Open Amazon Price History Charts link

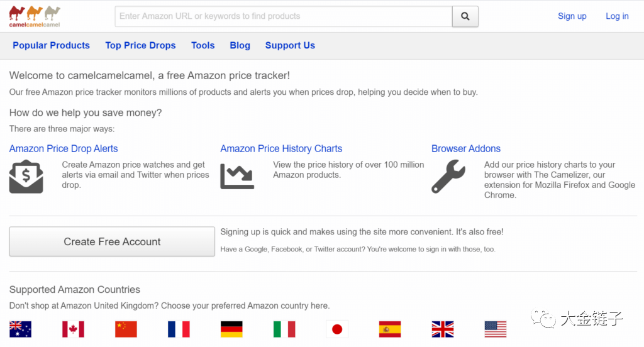pyautogui.click(x=281, y=149)
